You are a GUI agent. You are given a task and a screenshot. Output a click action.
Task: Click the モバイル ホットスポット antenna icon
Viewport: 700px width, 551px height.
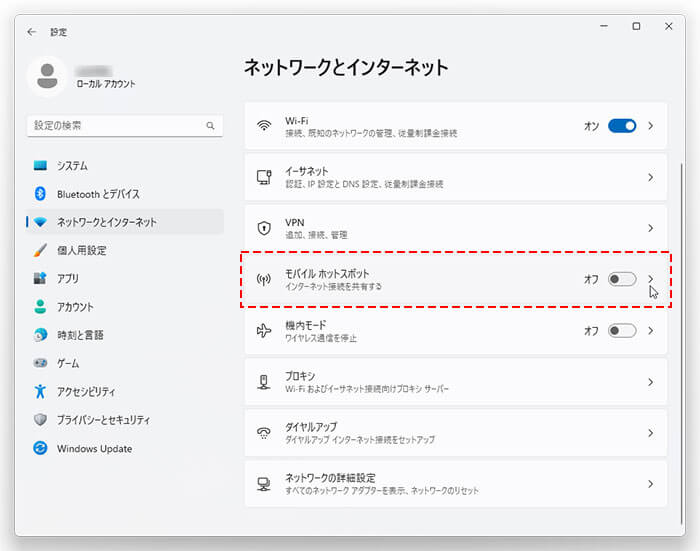click(264, 280)
